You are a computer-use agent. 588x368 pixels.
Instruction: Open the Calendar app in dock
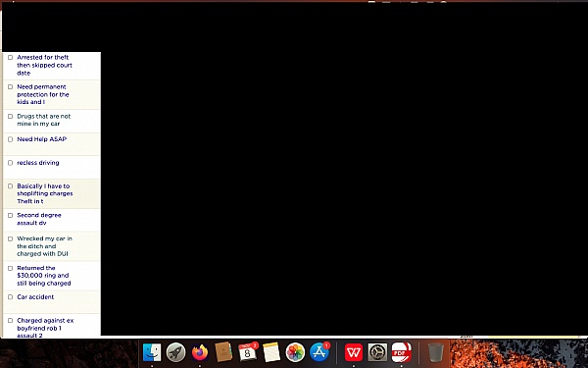coord(248,352)
